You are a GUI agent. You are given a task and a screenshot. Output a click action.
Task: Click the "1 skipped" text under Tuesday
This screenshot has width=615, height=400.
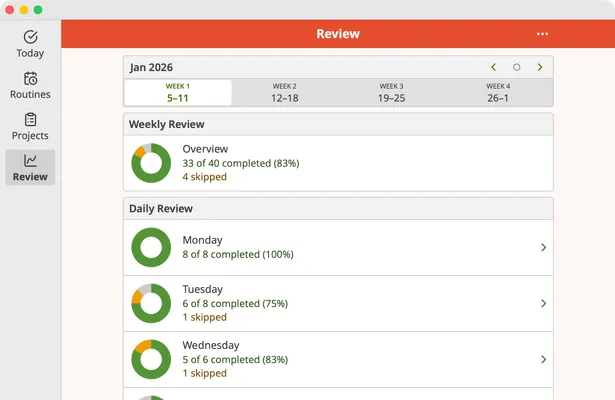pos(204,317)
